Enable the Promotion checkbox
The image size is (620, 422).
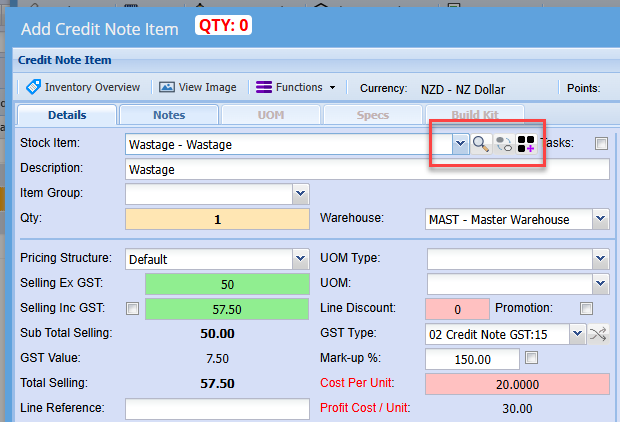tap(587, 308)
